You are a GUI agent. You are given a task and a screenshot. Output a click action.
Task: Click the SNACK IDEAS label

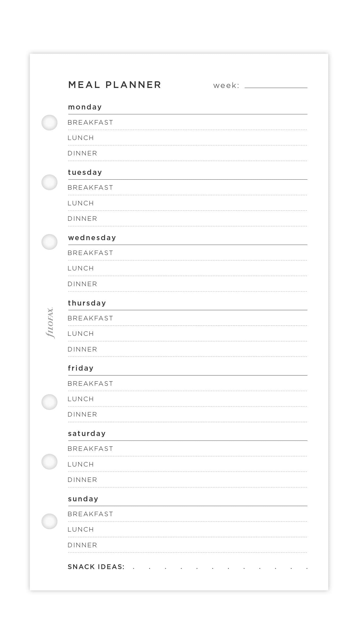pyautogui.click(x=96, y=567)
